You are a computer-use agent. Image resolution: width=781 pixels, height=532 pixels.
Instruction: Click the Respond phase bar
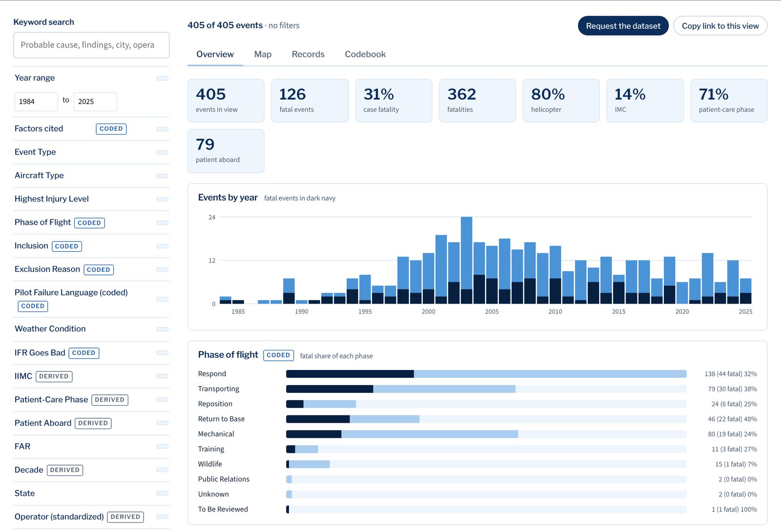point(486,374)
